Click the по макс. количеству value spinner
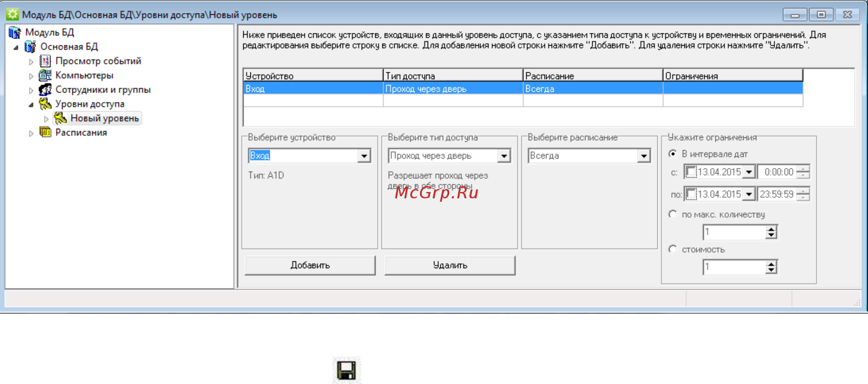Viewport: 868px width, 384px height. click(x=772, y=232)
